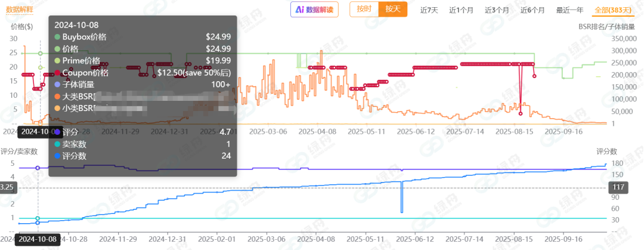Viewport: 644px width, 250px height.
Task: Click the 评分 4.7 tooltip row
Action: point(143,132)
